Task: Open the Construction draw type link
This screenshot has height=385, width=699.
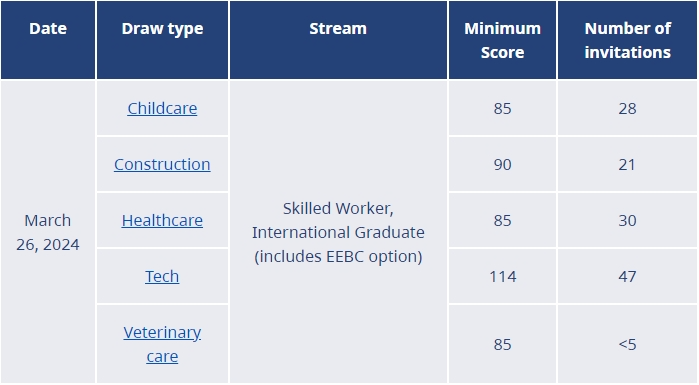Action: coord(162,164)
